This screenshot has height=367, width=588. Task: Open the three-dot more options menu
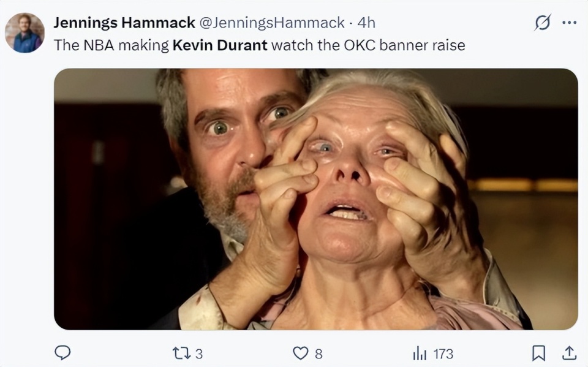pyautogui.click(x=569, y=23)
